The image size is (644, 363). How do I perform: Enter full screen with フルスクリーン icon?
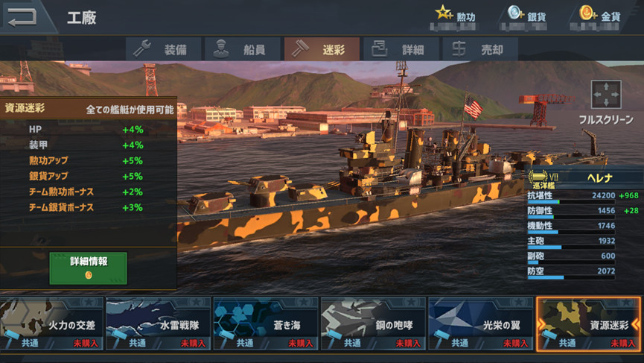(606, 95)
